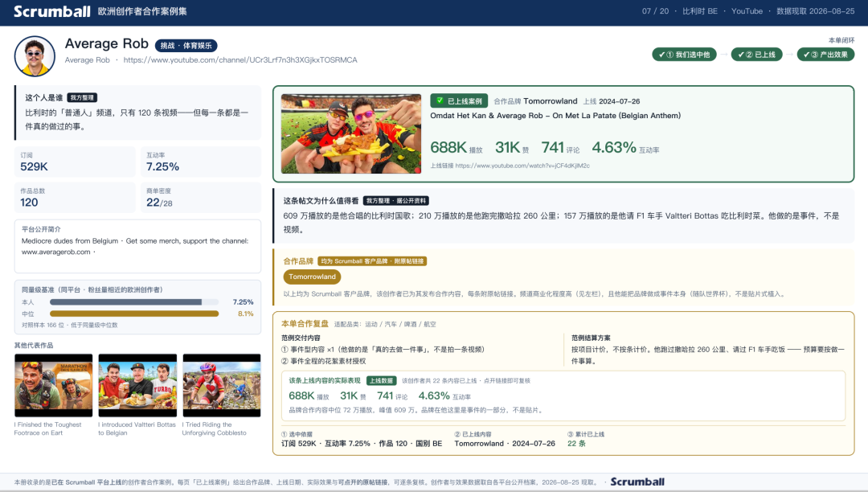Image resolution: width=868 pixels, height=492 pixels.
Task: Click the 数据现取 2026-08-25 header text
Action: coord(815,11)
